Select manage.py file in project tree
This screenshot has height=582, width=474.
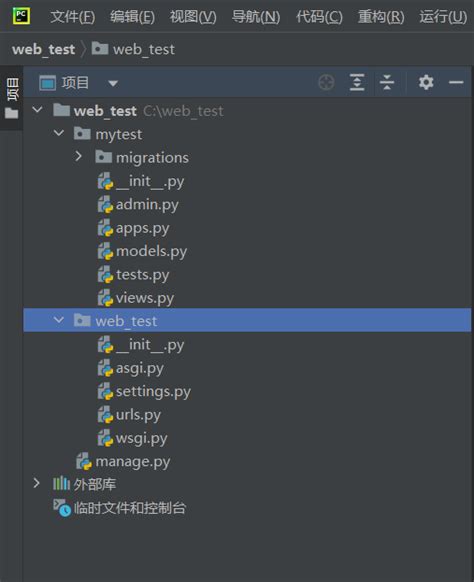coord(123,462)
